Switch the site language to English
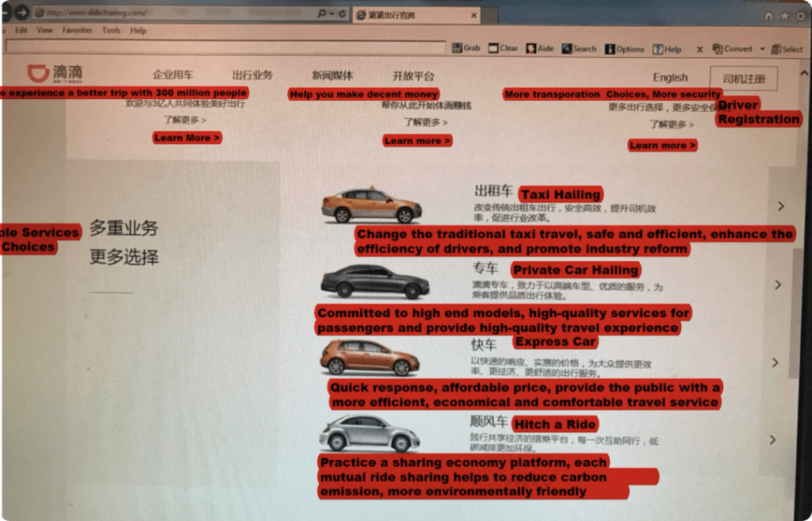This screenshot has height=521, width=812. [x=670, y=77]
